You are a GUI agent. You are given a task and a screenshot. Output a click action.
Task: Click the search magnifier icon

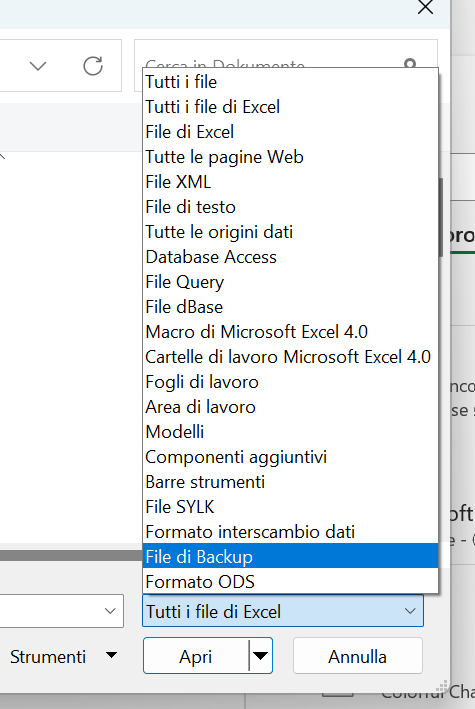pyautogui.click(x=410, y=63)
